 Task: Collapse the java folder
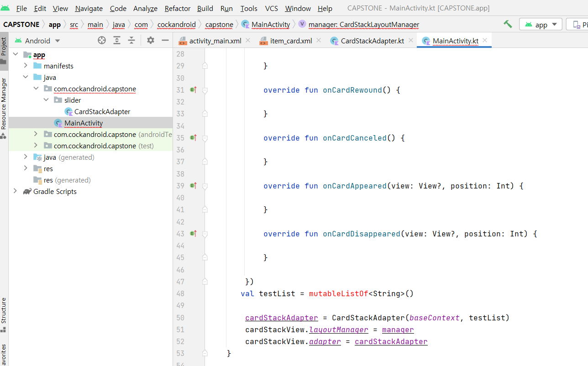pyautogui.click(x=26, y=77)
